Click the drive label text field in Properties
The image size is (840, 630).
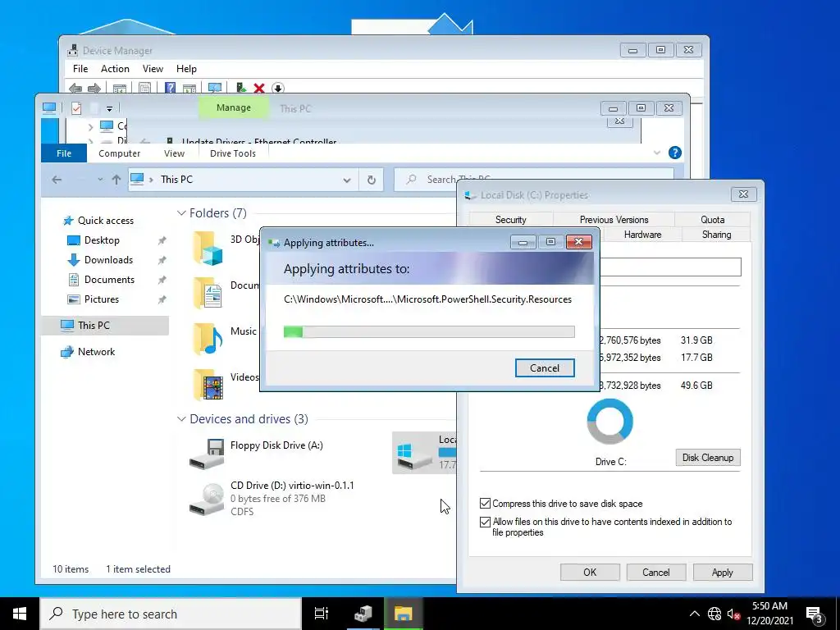tap(670, 267)
